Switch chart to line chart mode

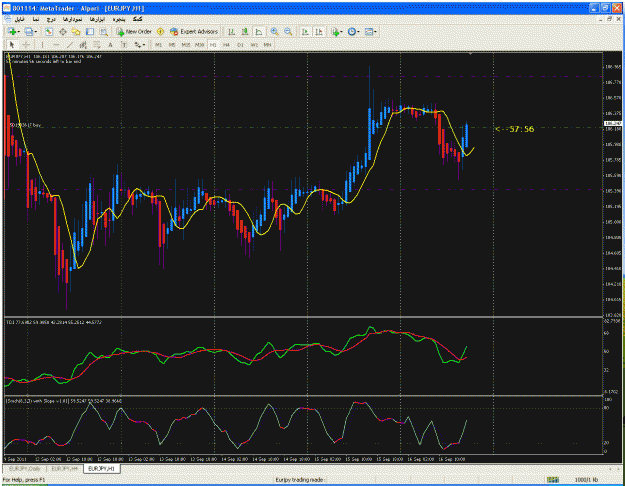pyautogui.click(x=259, y=31)
